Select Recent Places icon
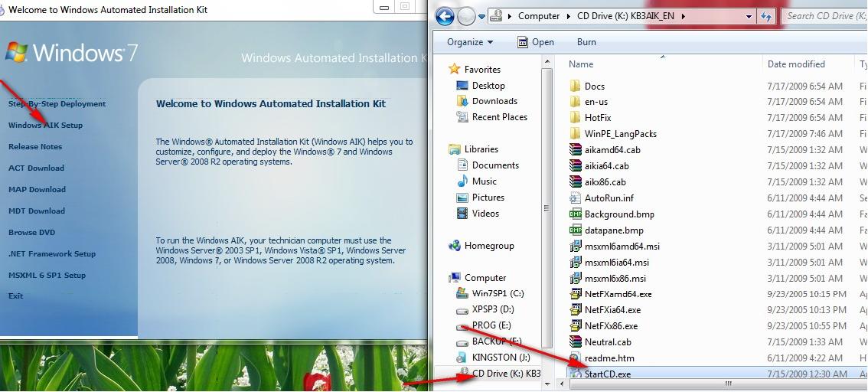Screen dimensions: 868x392 462,117
